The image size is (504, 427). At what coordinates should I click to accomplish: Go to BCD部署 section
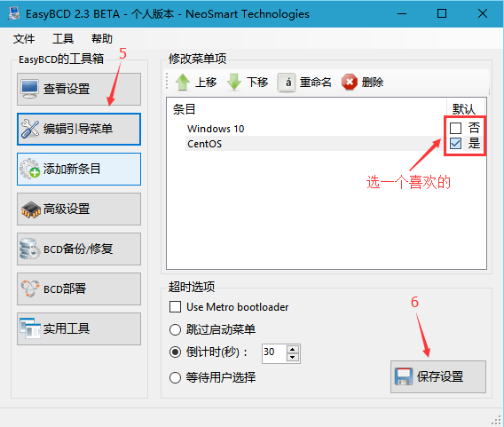[79, 289]
